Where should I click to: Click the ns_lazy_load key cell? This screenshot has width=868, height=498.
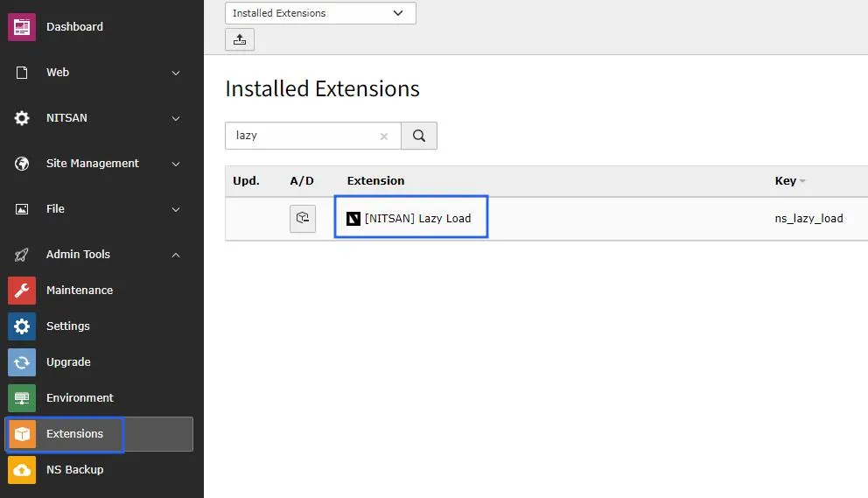click(808, 218)
